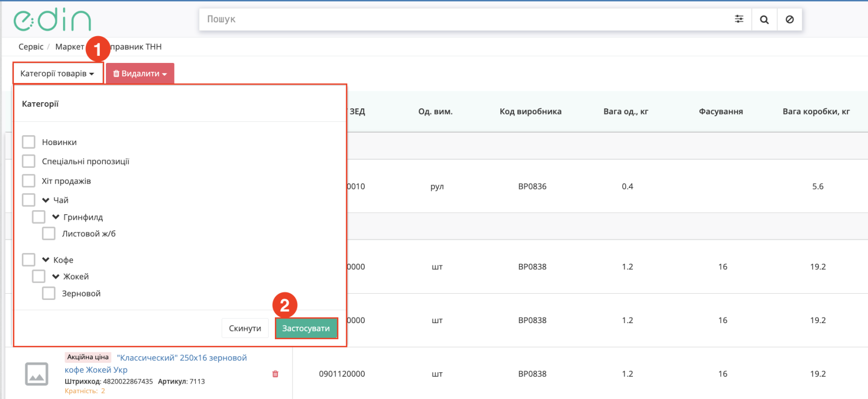The image size is (868, 399).
Task: Click the BP0836 manufacturer code cell
Action: (x=532, y=186)
